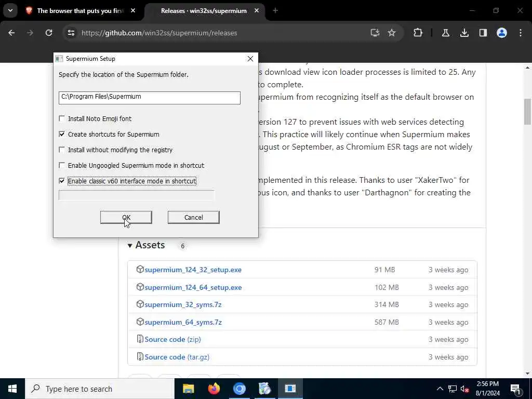Close the Supermium Setup dialog window

pos(250,59)
